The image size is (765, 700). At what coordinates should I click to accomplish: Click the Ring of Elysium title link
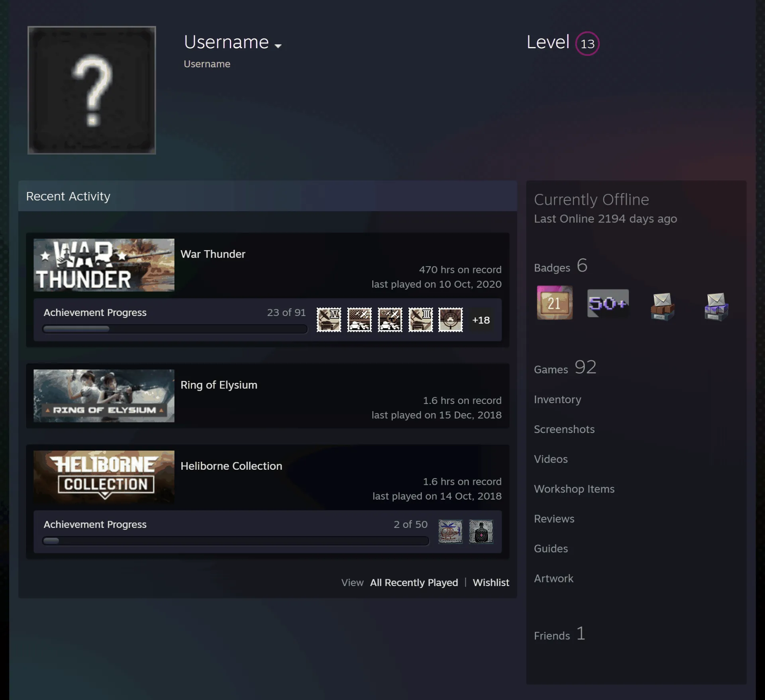[x=219, y=385]
